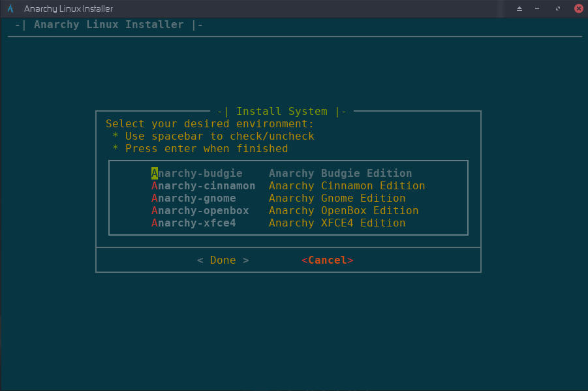Choose Anarchy-cinnamon from the environment list
This screenshot has height=391, width=588.
click(x=203, y=186)
